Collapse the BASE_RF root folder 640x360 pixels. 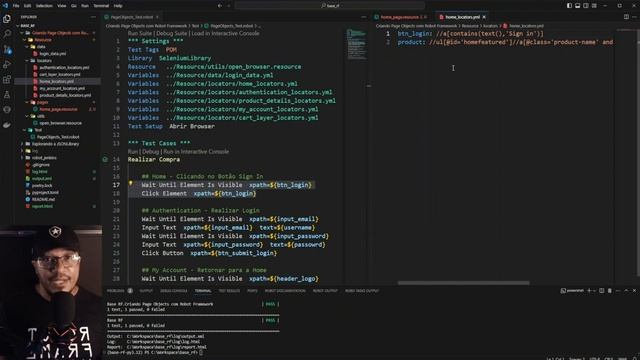pos(18,26)
